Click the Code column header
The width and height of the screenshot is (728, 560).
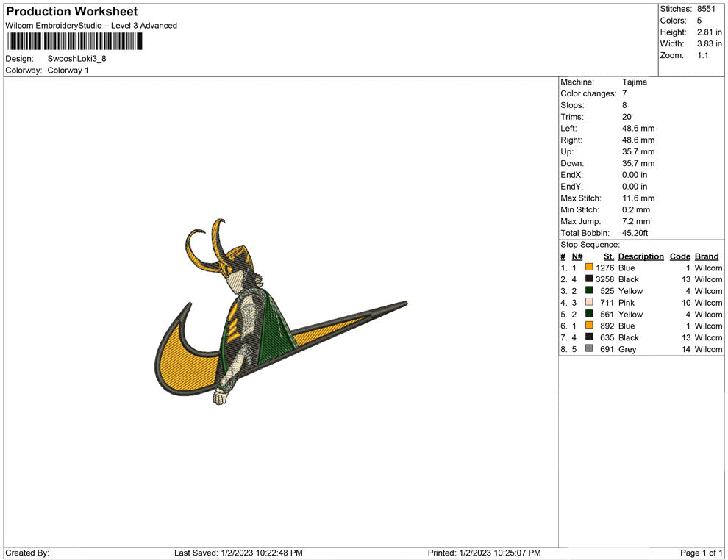click(679, 256)
